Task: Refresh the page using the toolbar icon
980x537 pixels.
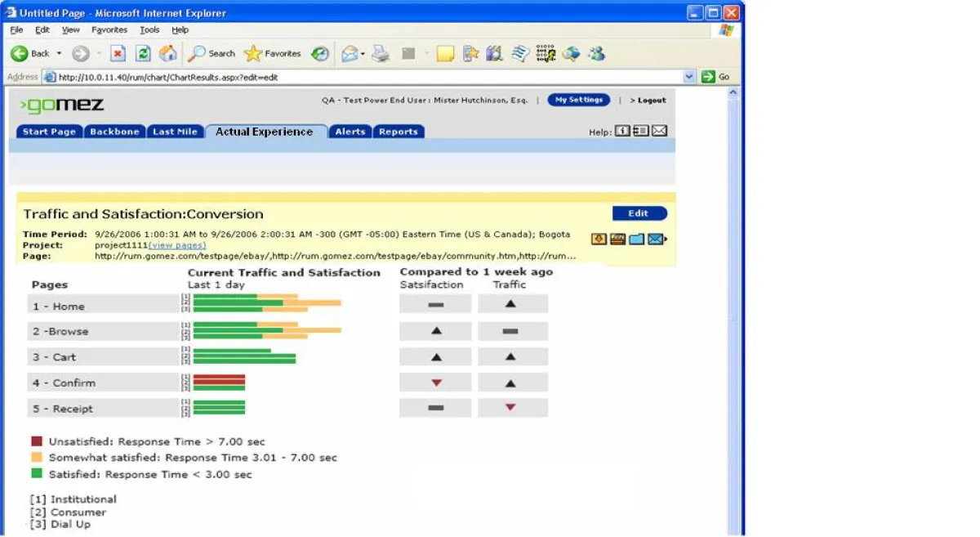Action: (143, 54)
